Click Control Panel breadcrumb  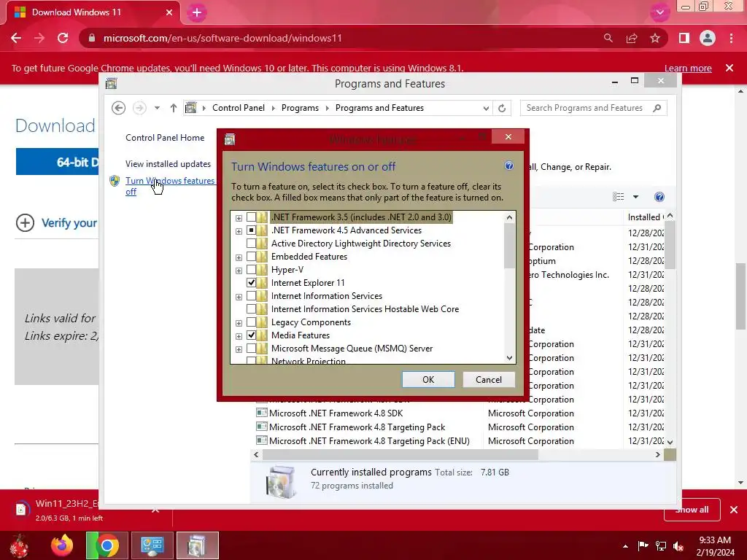click(239, 108)
